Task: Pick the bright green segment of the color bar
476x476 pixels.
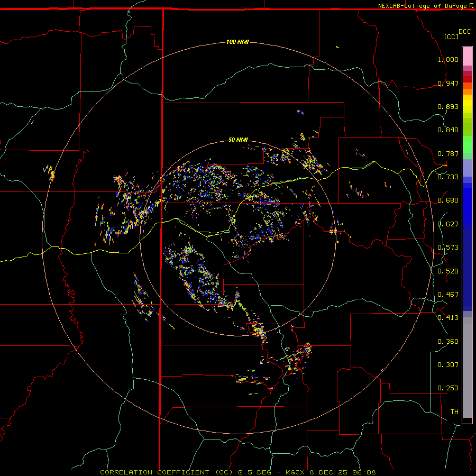Action: click(x=467, y=144)
